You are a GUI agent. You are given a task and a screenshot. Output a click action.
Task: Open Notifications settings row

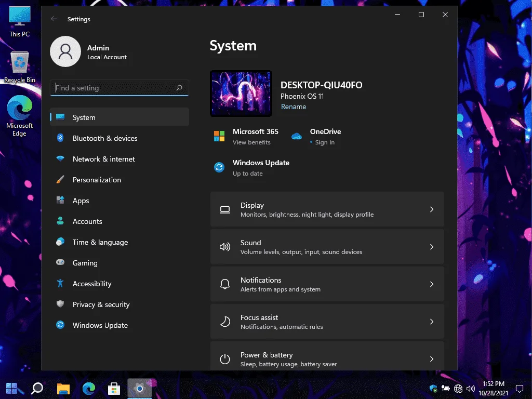[327, 284]
